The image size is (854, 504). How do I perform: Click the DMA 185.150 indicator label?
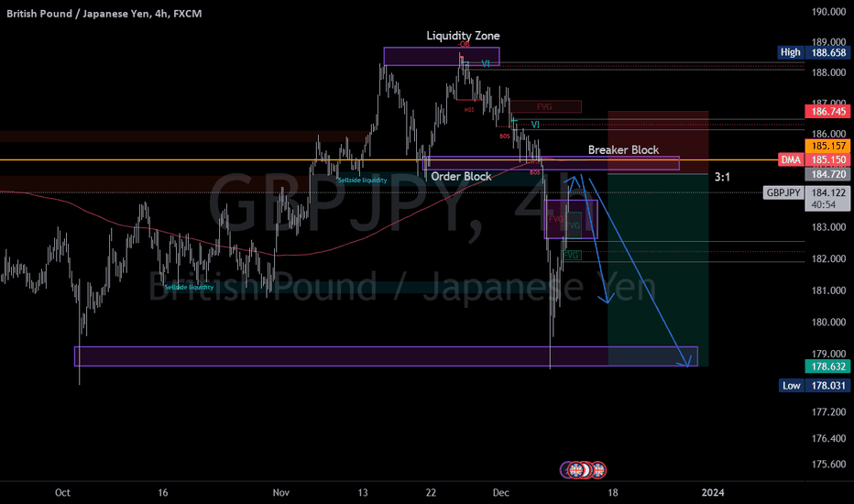814,159
